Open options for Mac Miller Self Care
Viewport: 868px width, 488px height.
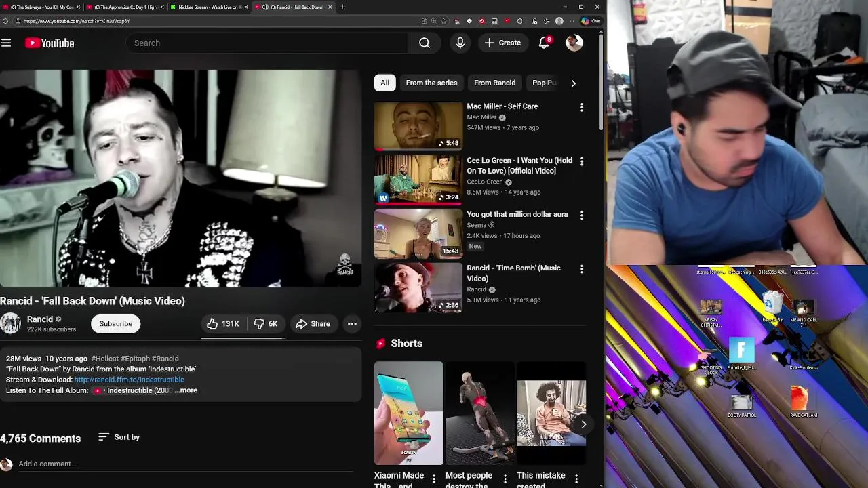coord(581,107)
